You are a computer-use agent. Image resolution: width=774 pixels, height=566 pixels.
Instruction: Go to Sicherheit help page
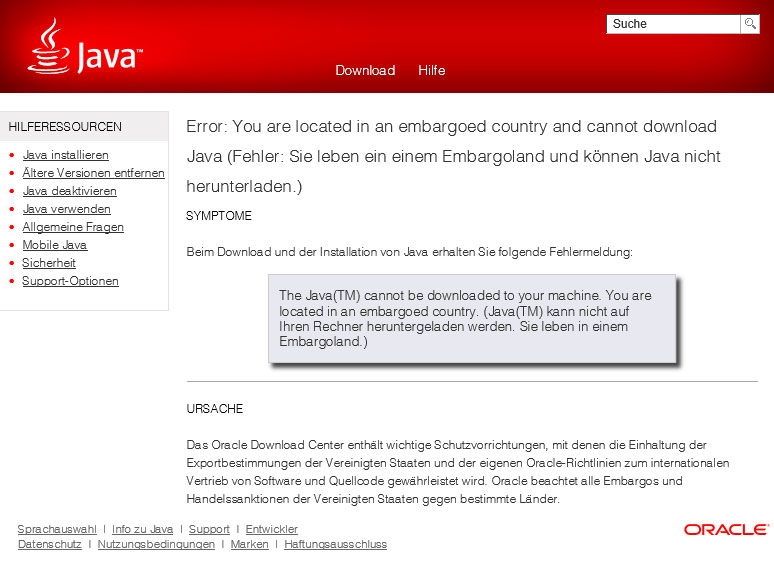click(49, 263)
